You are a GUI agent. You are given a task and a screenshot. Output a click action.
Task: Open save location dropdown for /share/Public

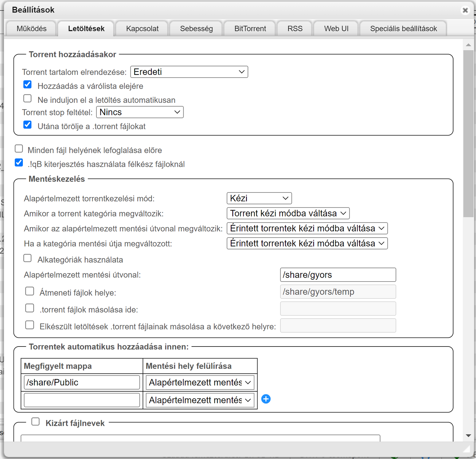[200, 382]
